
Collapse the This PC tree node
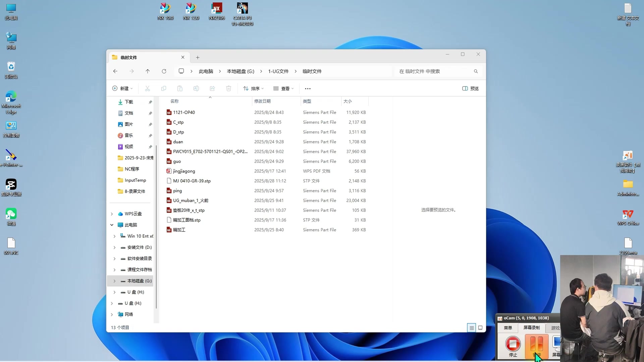coord(112,225)
